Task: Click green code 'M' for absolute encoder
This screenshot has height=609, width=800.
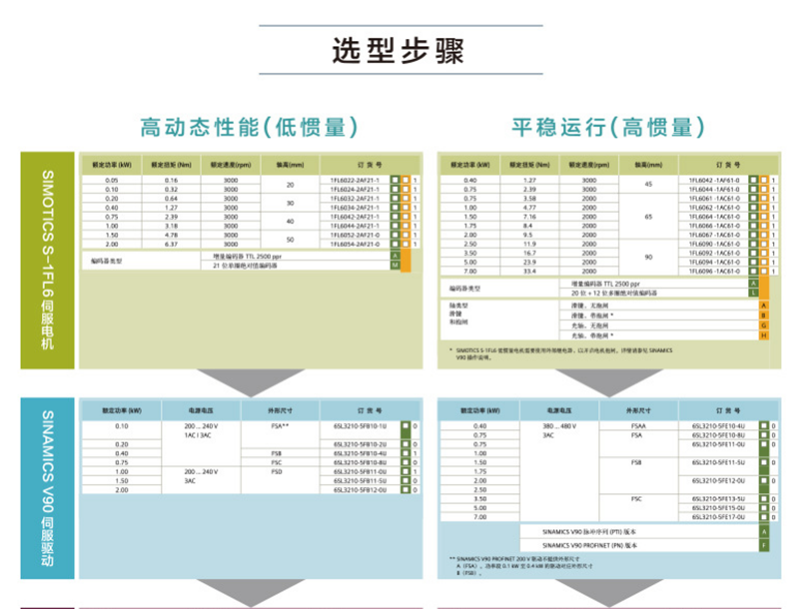Action: click(x=395, y=266)
